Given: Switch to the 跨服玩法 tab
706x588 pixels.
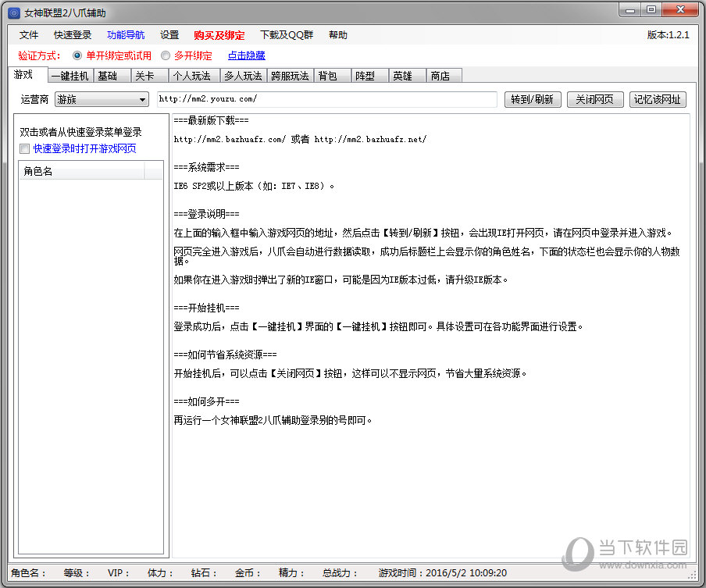Looking at the screenshot, I should point(290,76).
